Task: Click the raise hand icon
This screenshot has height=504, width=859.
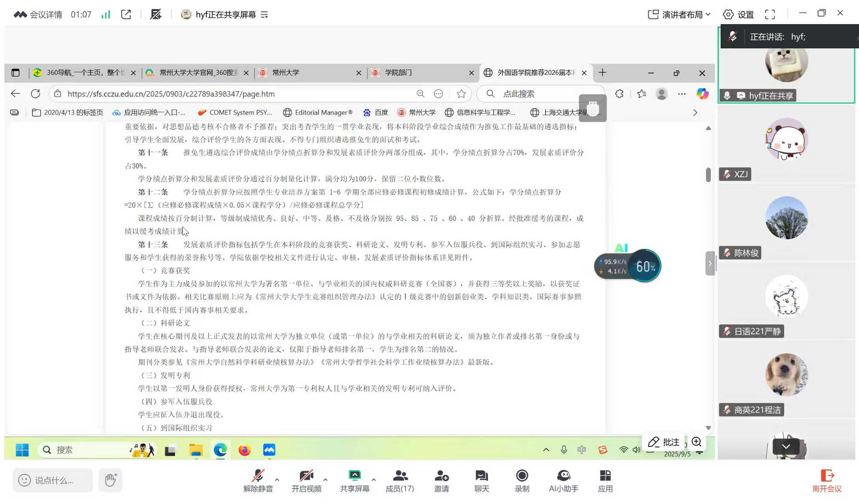Action: click(111, 480)
